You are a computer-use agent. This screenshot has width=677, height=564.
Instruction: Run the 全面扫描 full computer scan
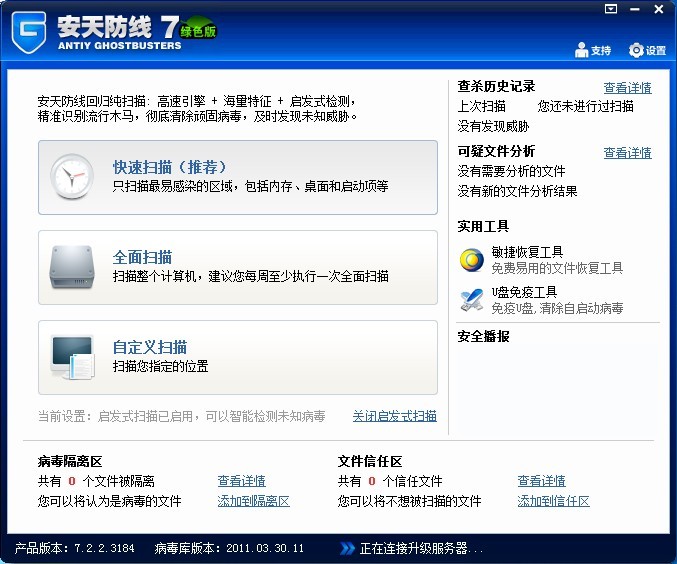[142, 257]
